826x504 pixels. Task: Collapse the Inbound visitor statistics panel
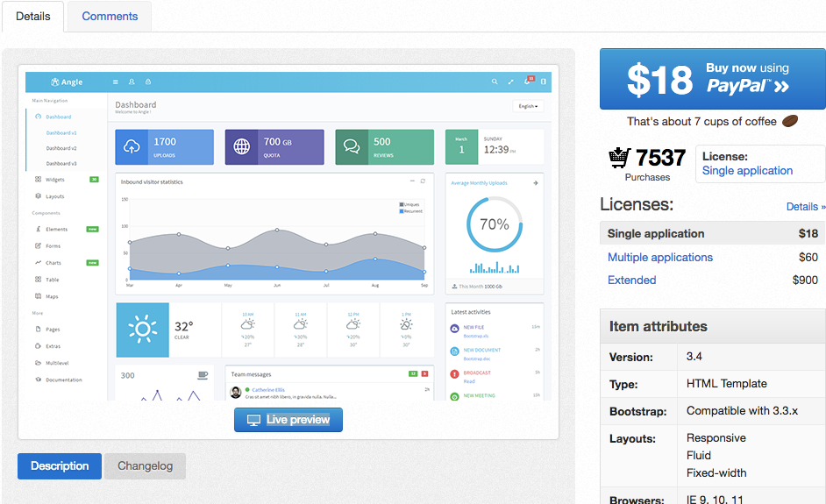(412, 181)
